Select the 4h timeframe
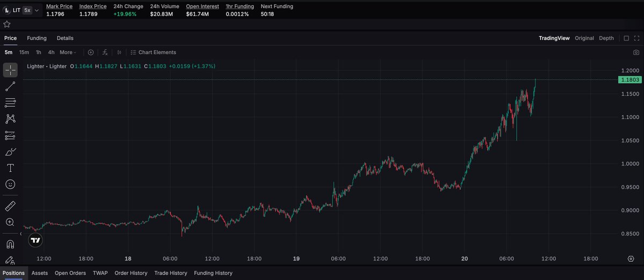The height and width of the screenshot is (280, 644). 51,53
